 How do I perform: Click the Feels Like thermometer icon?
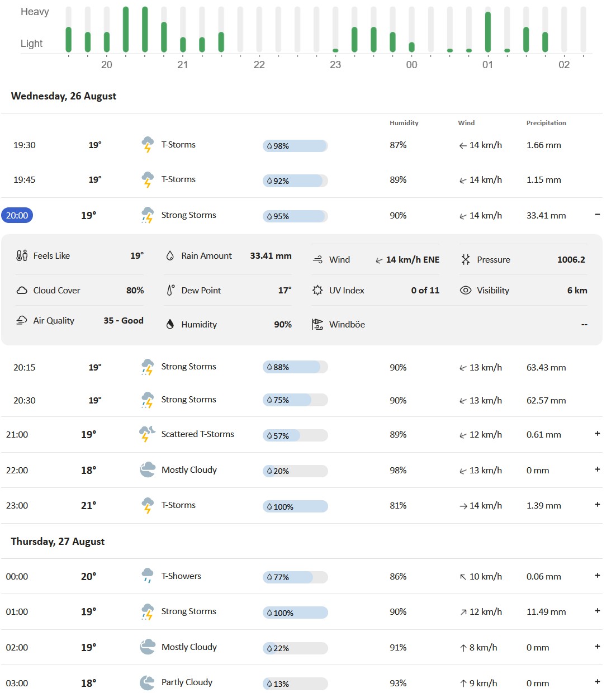coord(22,255)
